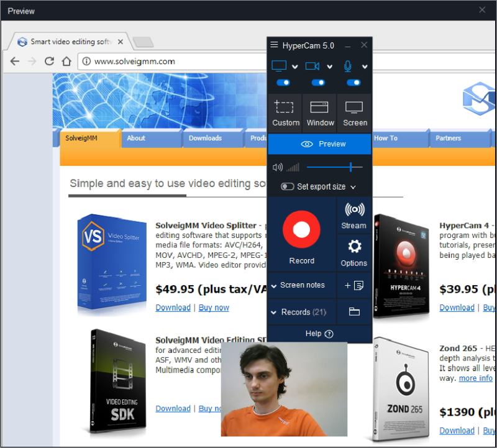Open HyperCam Options gear
Image resolution: width=497 pixels, height=448 pixels.
coord(354,253)
